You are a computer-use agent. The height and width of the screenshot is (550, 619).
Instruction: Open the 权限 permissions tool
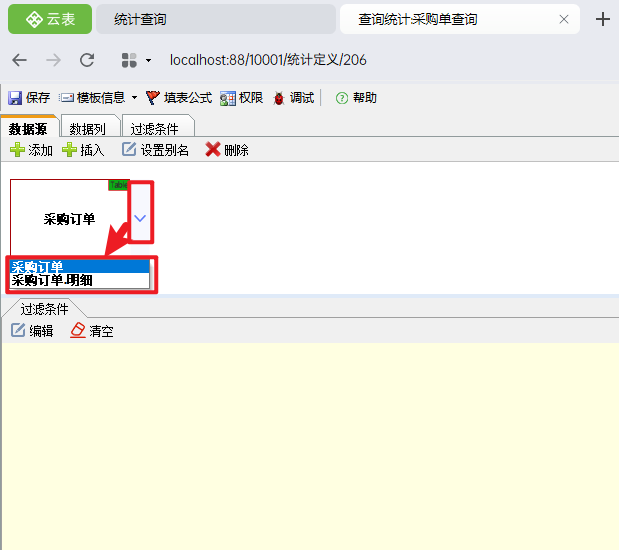click(x=241, y=98)
